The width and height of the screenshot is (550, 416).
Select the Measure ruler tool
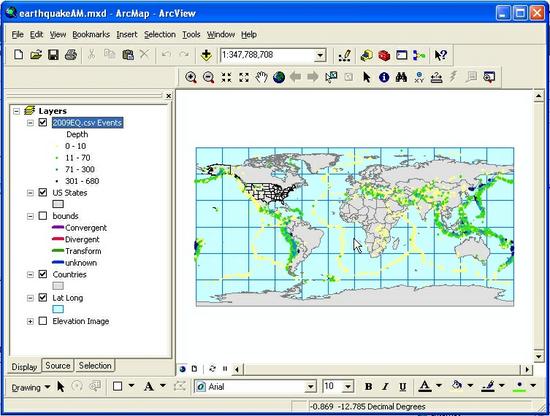click(436, 77)
